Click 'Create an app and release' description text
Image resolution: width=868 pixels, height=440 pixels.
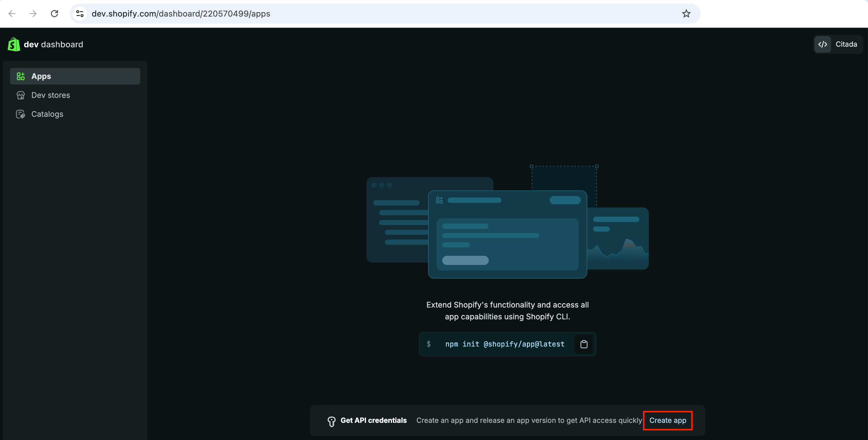pyautogui.click(x=529, y=420)
